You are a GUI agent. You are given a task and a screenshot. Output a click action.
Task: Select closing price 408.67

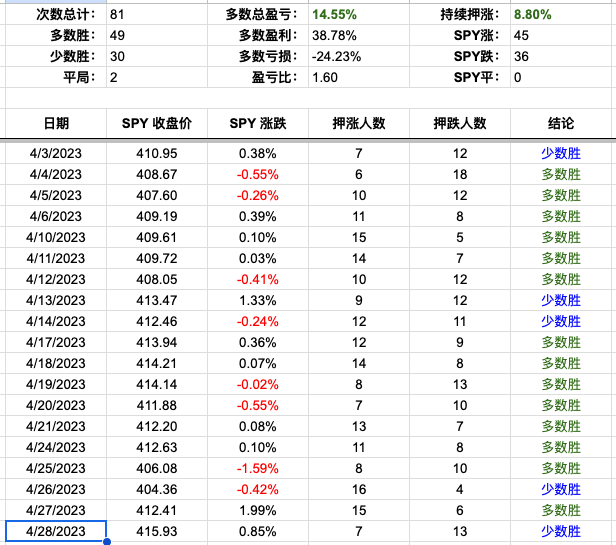[x=157, y=174]
